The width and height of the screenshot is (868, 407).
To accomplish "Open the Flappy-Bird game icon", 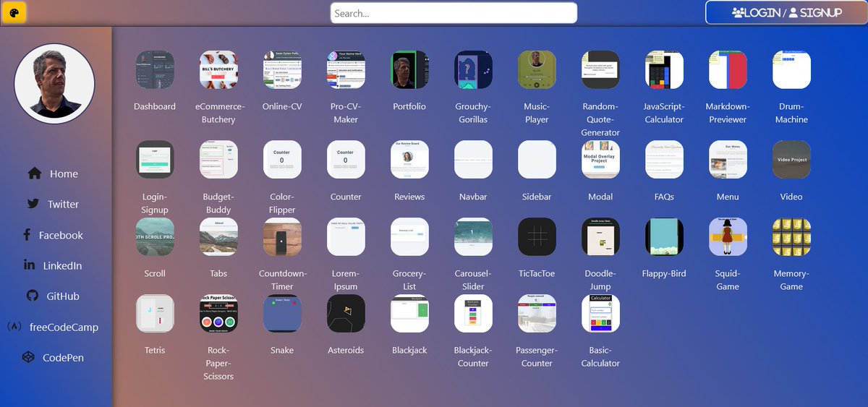I will (x=664, y=236).
